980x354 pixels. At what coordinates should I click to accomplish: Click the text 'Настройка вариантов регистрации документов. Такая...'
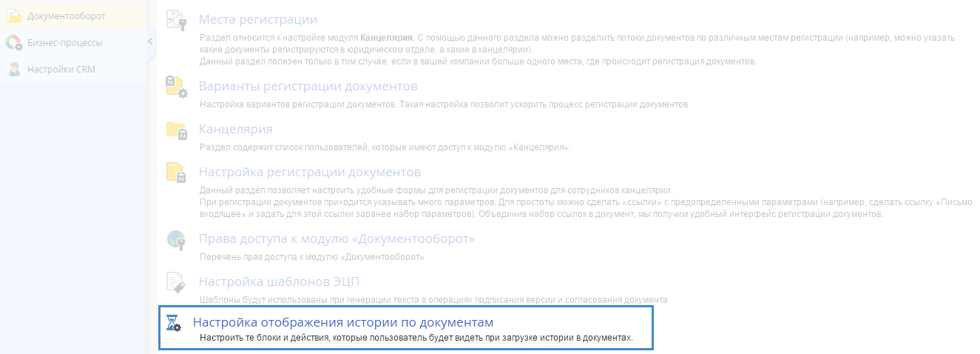(x=445, y=104)
